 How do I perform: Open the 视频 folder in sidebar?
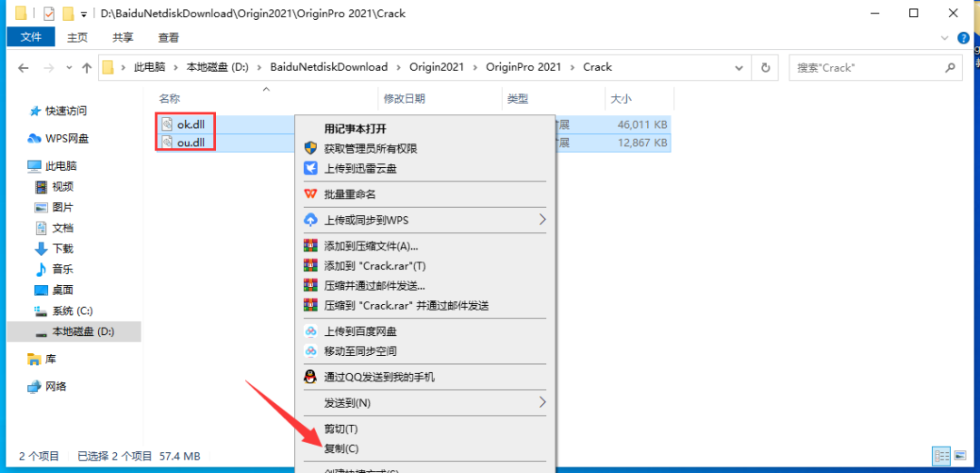click(64, 186)
